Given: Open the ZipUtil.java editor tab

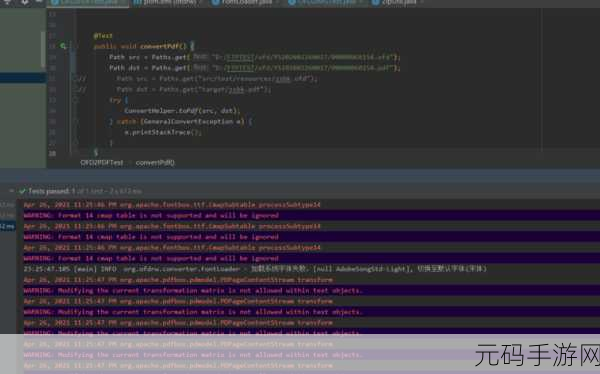Looking at the screenshot, I should (x=397, y=2).
